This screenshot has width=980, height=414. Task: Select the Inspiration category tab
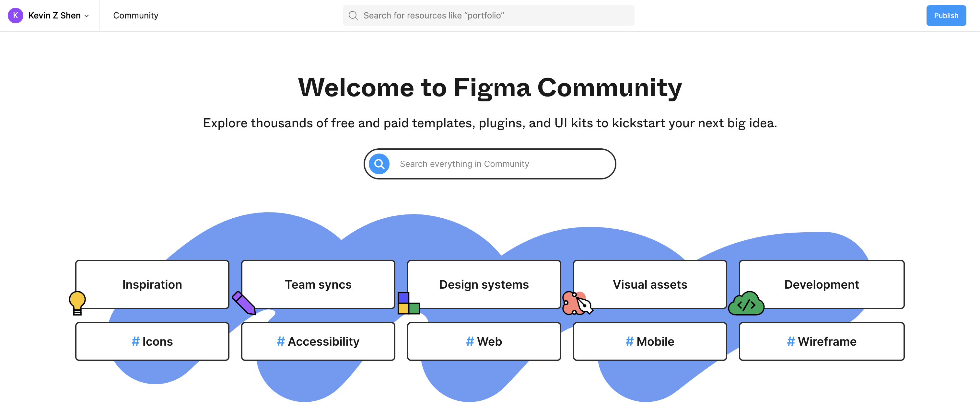[152, 284]
